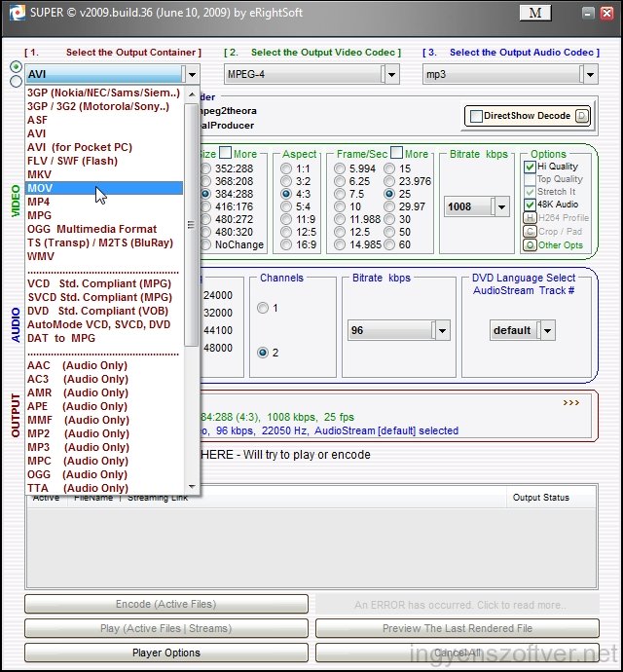
Task: Select the 23.976 frame rate radio button
Action: pos(389,181)
